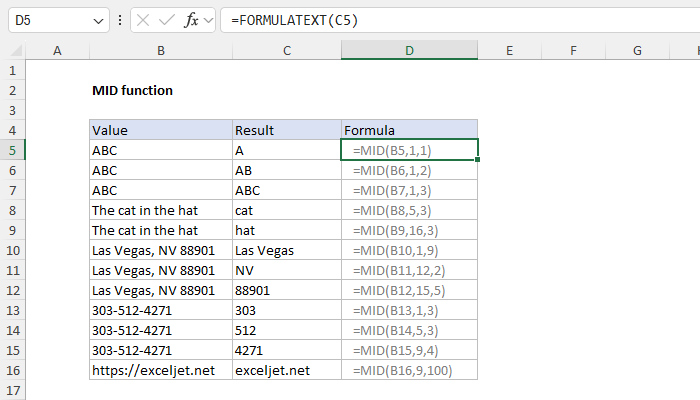Screen dimensions: 700x400
Task: Select cell with =MID(B15,9,4)
Action: point(409,350)
